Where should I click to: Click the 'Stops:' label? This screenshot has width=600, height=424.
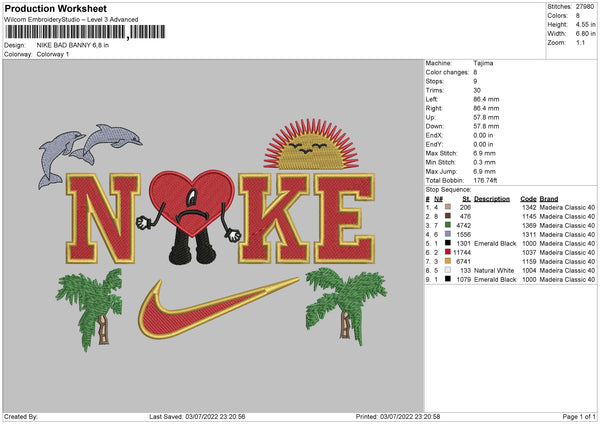[435, 81]
